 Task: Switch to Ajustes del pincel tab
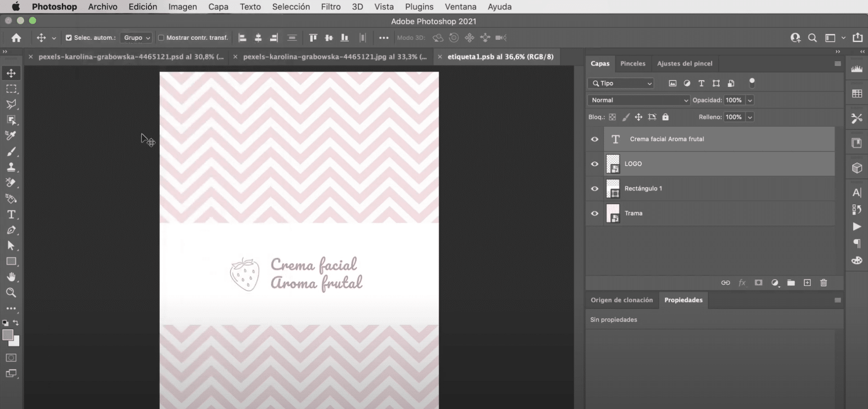point(685,64)
